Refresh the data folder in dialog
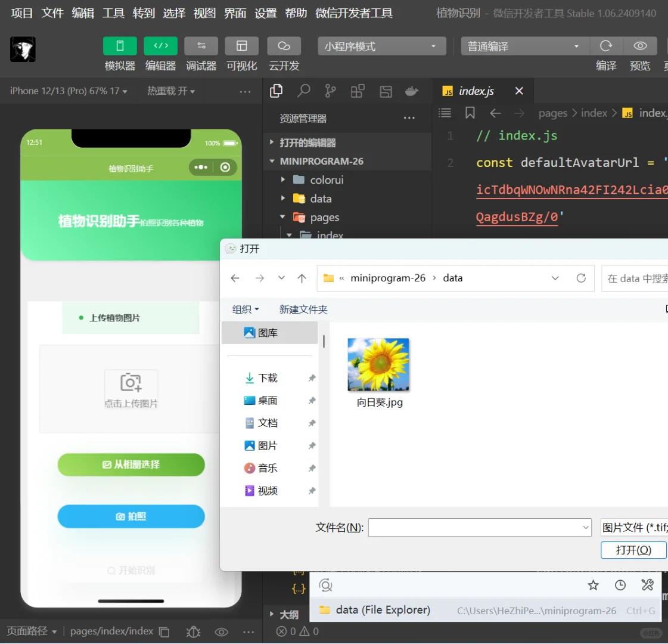 [580, 278]
